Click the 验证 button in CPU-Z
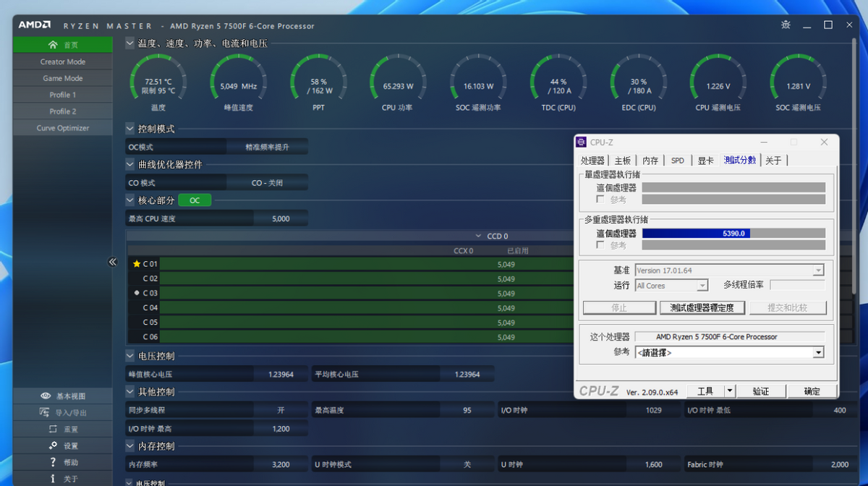Screen dimensions: 868x486 761,391
